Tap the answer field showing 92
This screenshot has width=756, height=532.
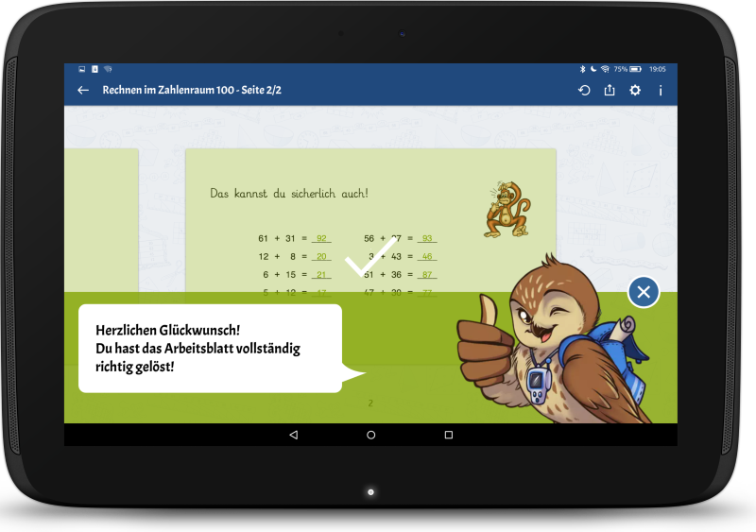(321, 238)
